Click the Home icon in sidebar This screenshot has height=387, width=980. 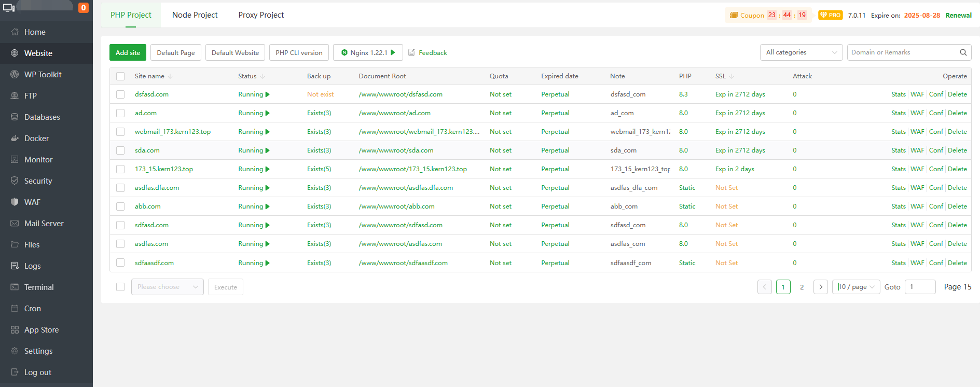click(x=15, y=32)
